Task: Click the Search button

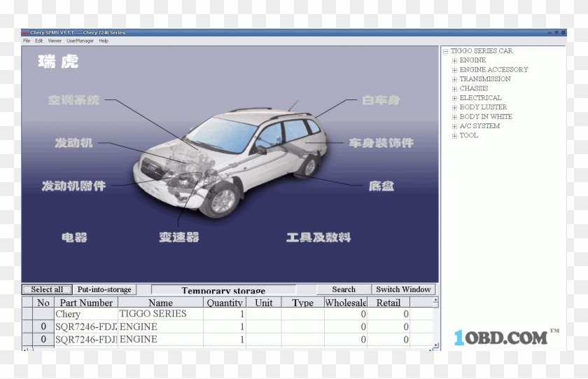Action: tap(344, 289)
